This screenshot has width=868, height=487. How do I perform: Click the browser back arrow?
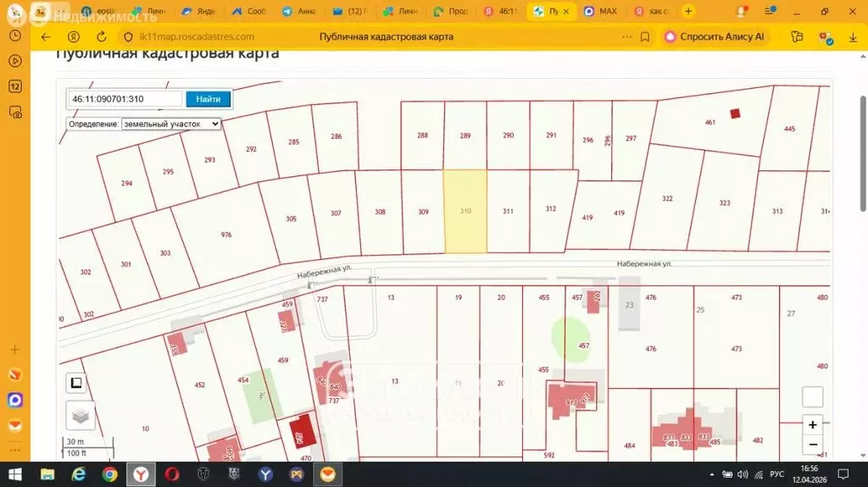click(46, 37)
